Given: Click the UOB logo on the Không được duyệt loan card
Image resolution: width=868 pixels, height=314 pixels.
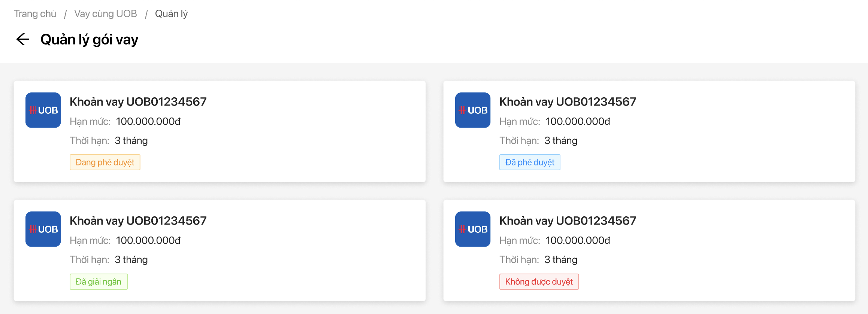Looking at the screenshot, I should (473, 229).
